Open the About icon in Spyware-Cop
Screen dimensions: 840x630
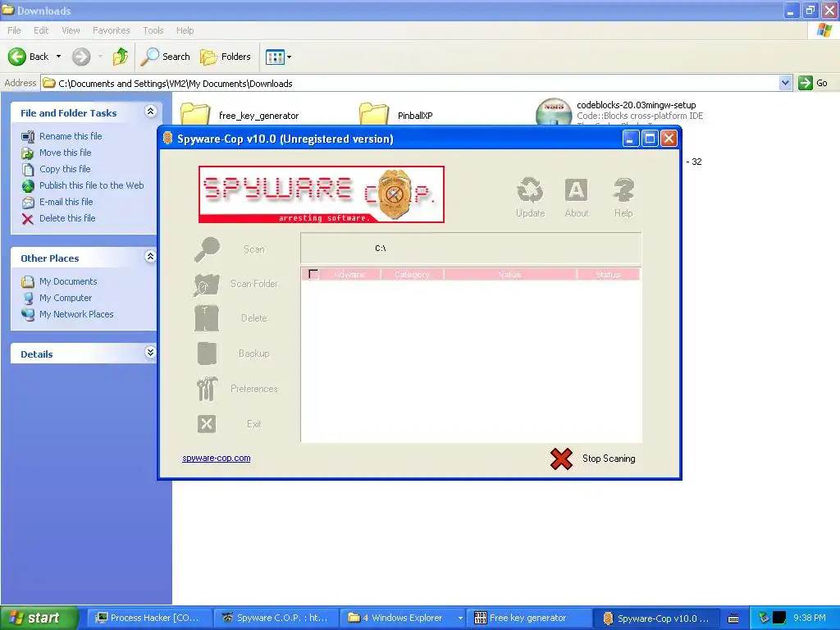click(577, 190)
